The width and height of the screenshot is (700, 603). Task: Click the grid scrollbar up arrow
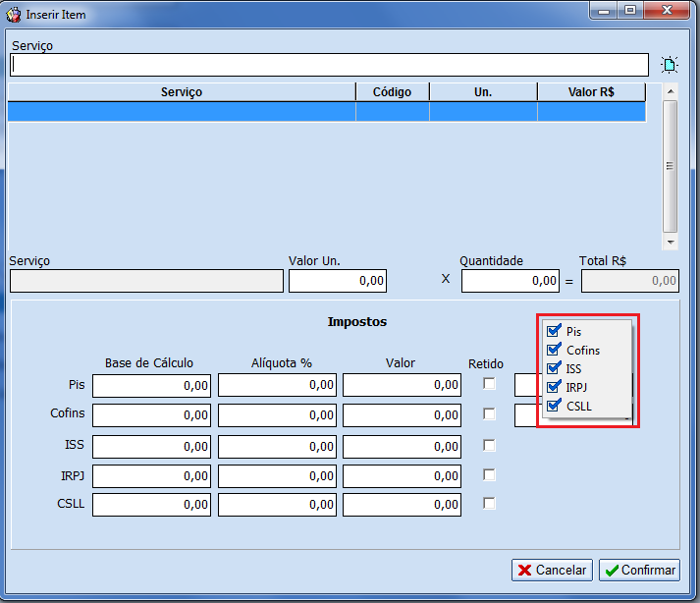671,91
